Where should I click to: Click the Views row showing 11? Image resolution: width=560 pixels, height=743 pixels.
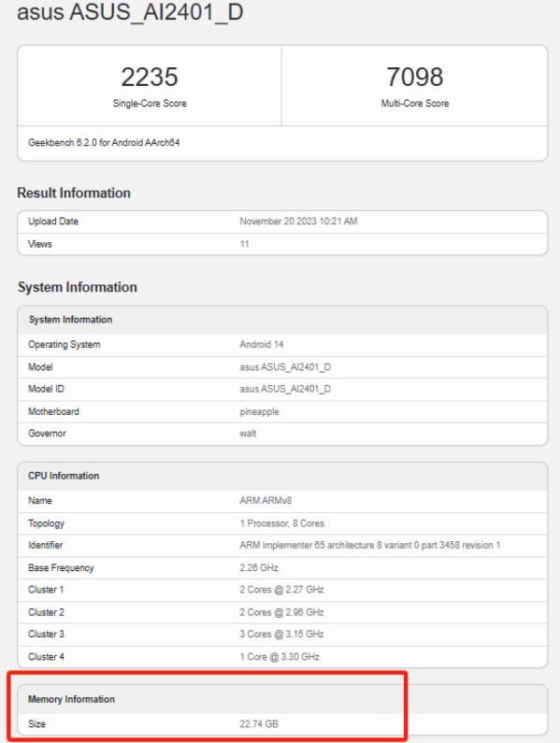(x=282, y=244)
